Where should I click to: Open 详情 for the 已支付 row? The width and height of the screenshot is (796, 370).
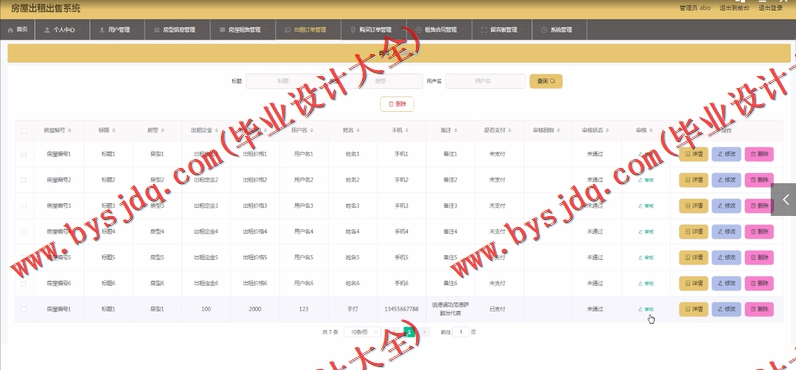(x=693, y=309)
